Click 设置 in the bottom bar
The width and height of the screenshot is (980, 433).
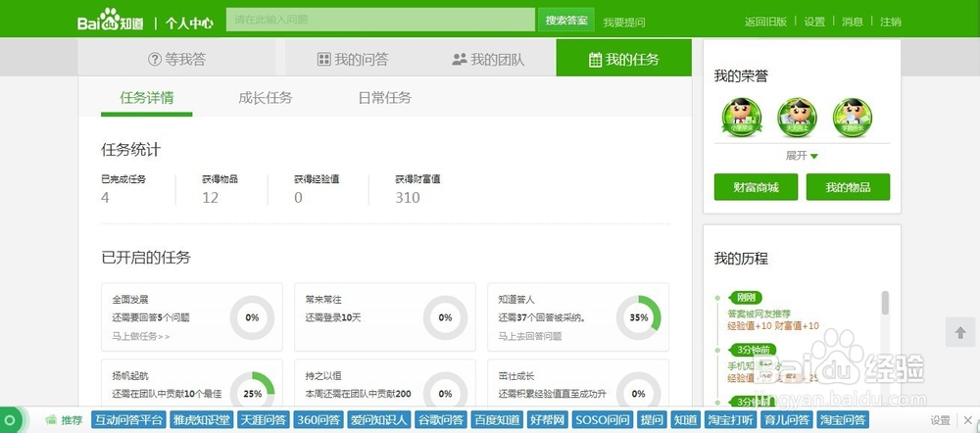pos(941,420)
